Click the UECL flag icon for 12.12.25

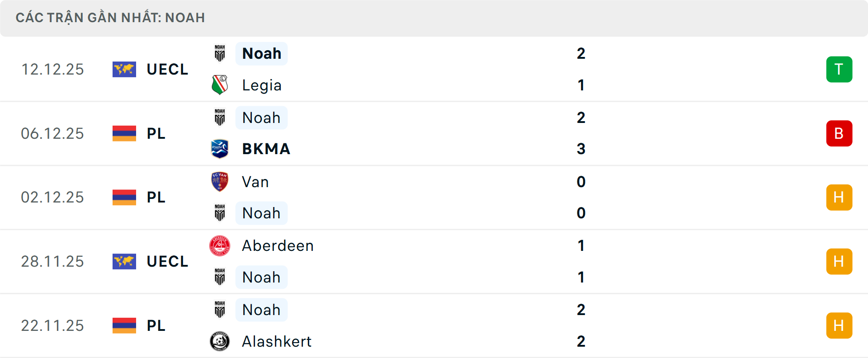[124, 69]
